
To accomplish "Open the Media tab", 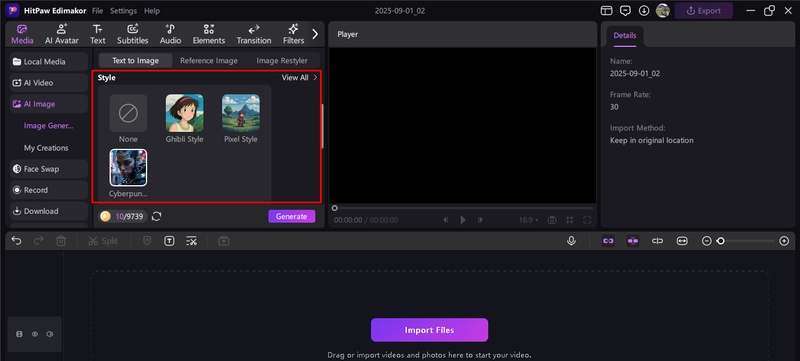I will pyautogui.click(x=22, y=34).
